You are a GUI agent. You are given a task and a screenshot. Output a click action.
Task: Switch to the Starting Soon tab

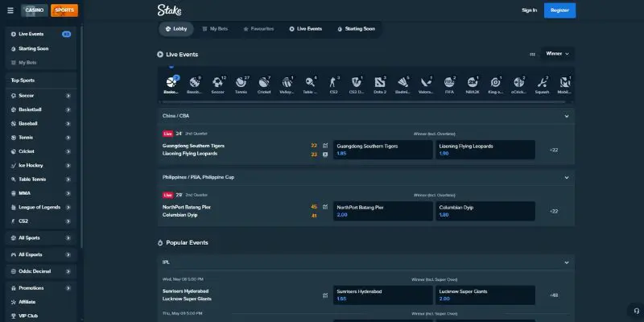coord(355,29)
